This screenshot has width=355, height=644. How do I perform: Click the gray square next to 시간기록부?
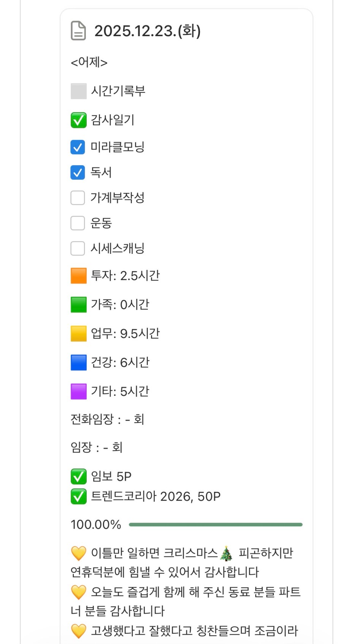pyautogui.click(x=79, y=91)
